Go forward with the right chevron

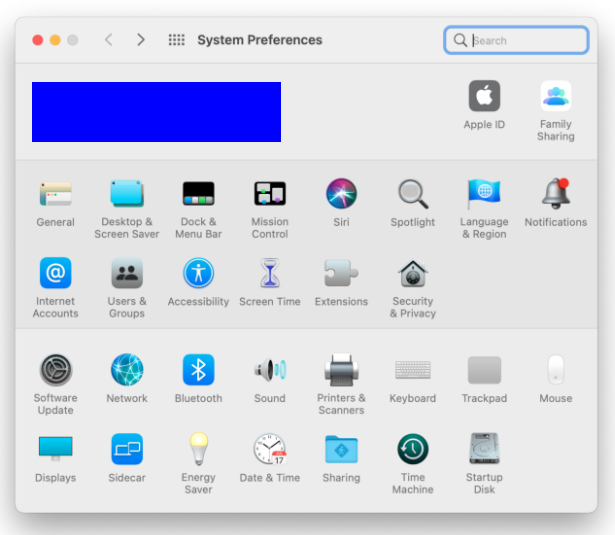point(141,40)
